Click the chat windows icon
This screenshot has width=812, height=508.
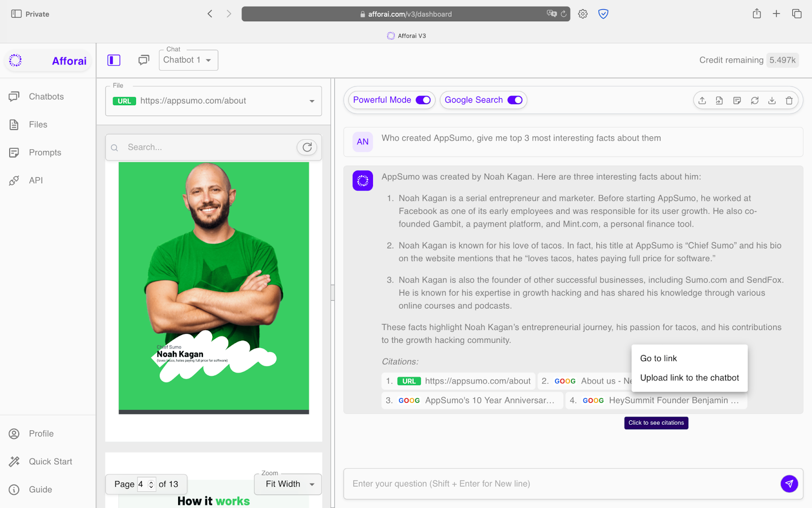(144, 60)
